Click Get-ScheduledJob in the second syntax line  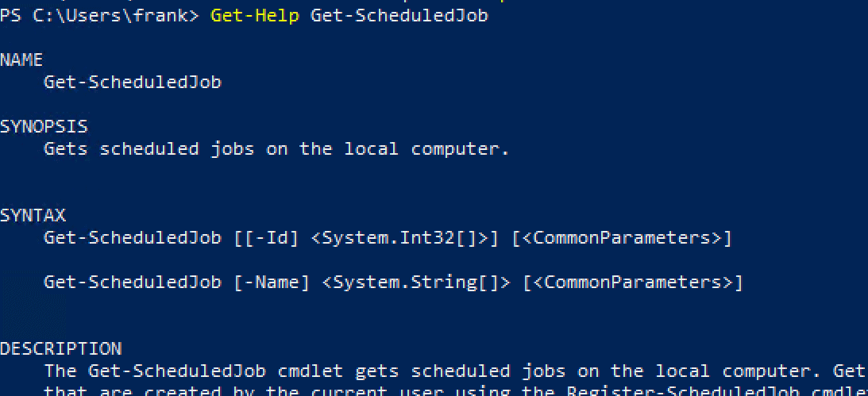click(132, 282)
